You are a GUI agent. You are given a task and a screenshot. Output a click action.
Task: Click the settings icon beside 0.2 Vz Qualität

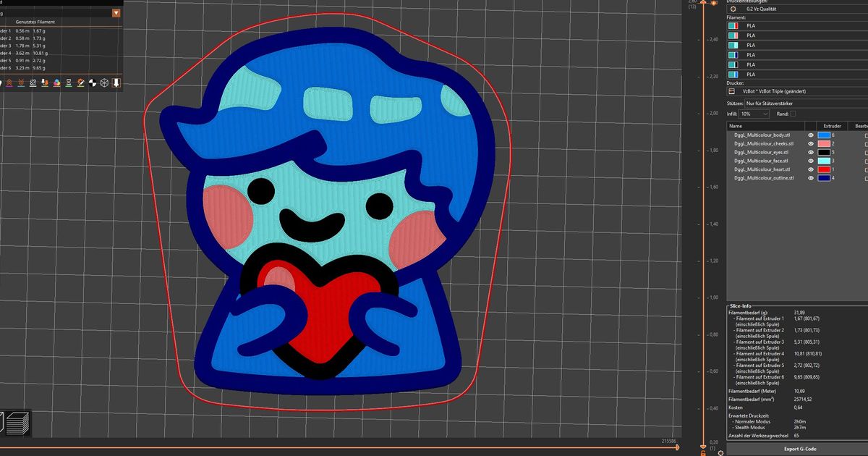(733, 9)
